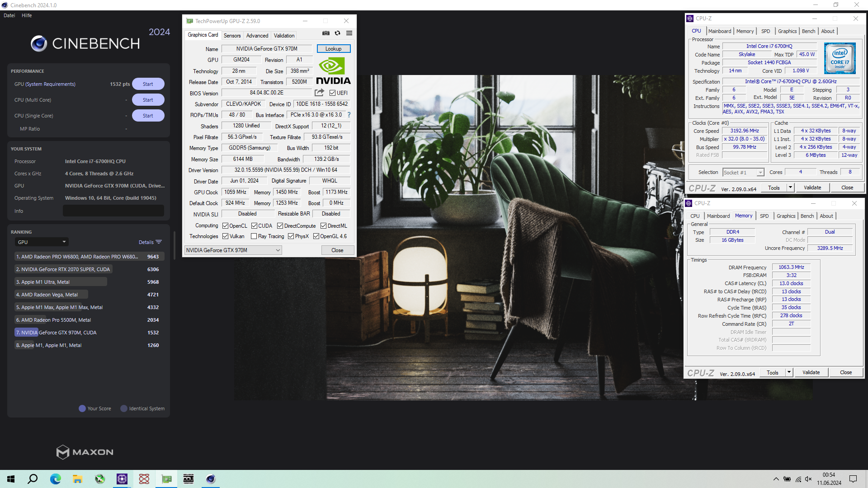Click the Bus Interface question mark

pos(349,115)
